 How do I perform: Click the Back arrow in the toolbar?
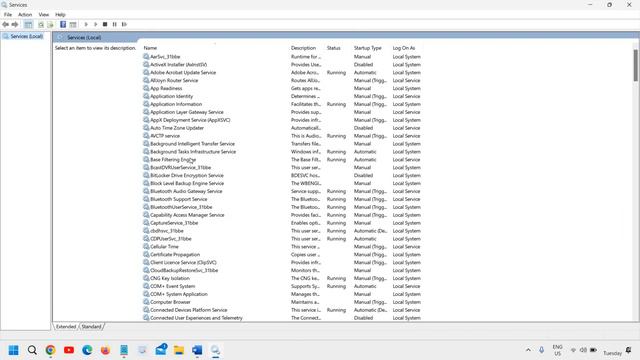point(5,24)
